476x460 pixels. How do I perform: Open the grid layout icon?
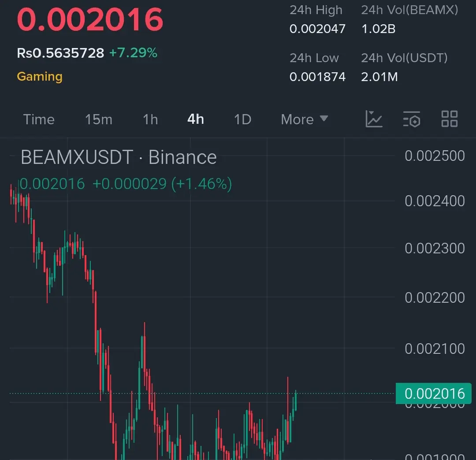pyautogui.click(x=449, y=119)
